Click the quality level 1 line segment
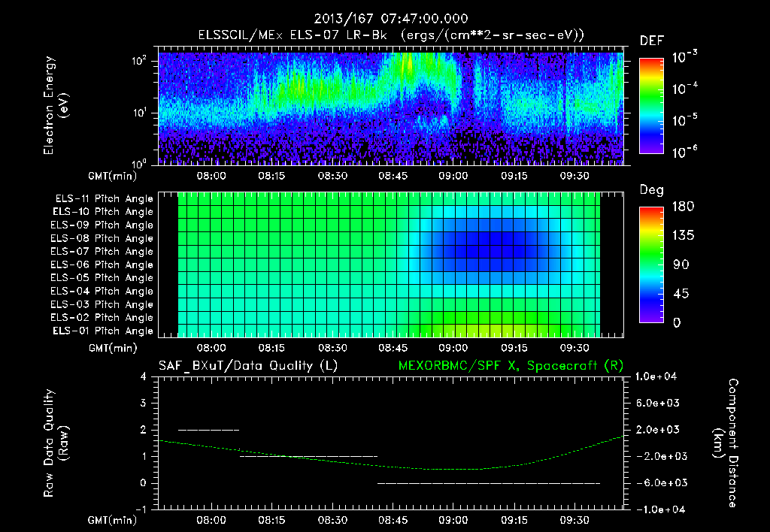This screenshot has height=532, width=770. point(308,456)
